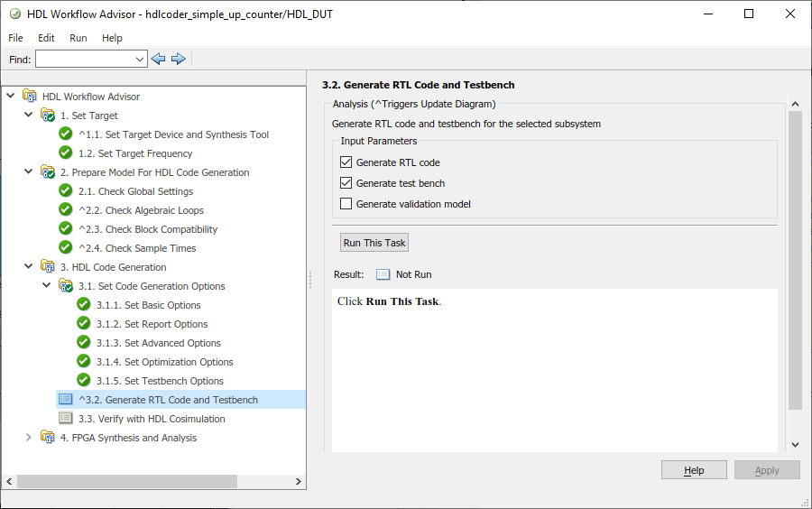Open the Run menu
The height and width of the screenshot is (509, 812).
click(78, 38)
